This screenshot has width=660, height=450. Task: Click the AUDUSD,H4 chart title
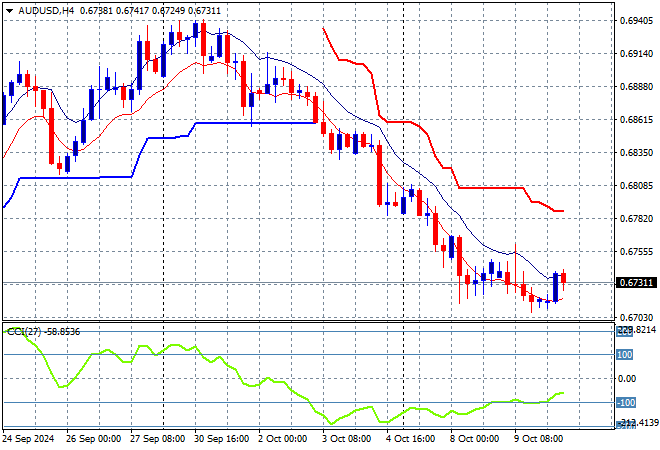39,8
